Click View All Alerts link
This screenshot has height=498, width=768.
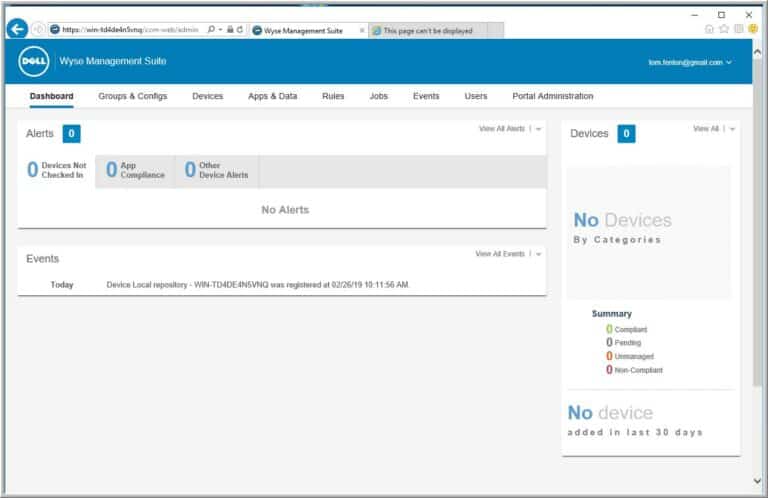click(x=502, y=129)
